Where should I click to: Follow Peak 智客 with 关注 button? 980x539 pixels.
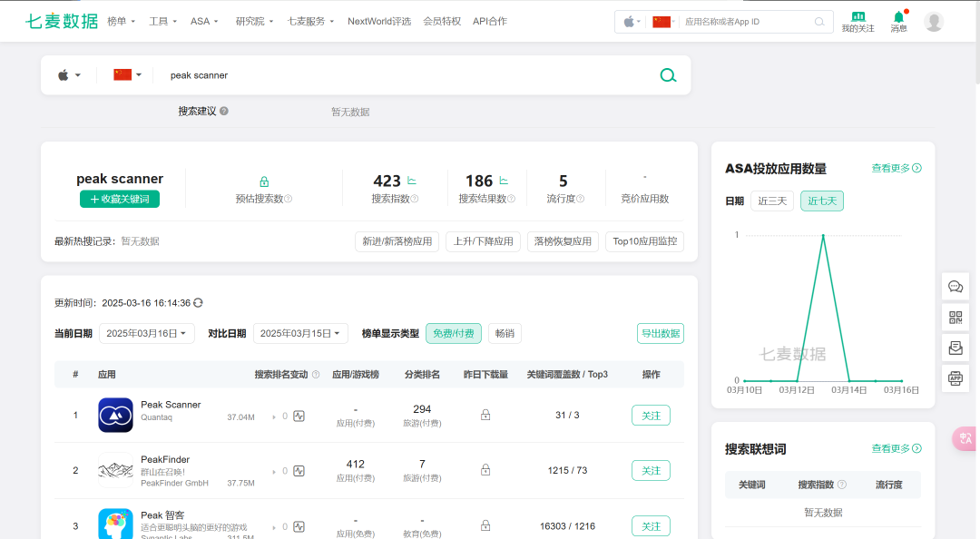(x=651, y=526)
